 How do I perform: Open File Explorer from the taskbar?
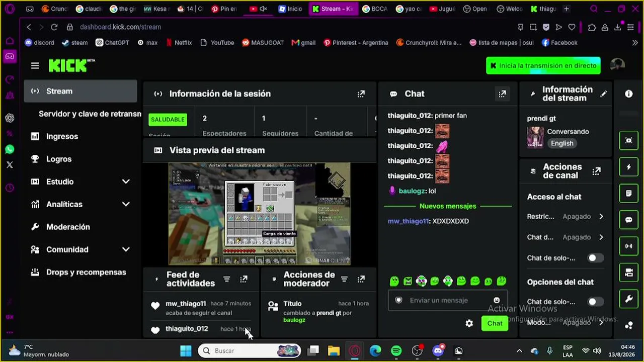click(334, 350)
